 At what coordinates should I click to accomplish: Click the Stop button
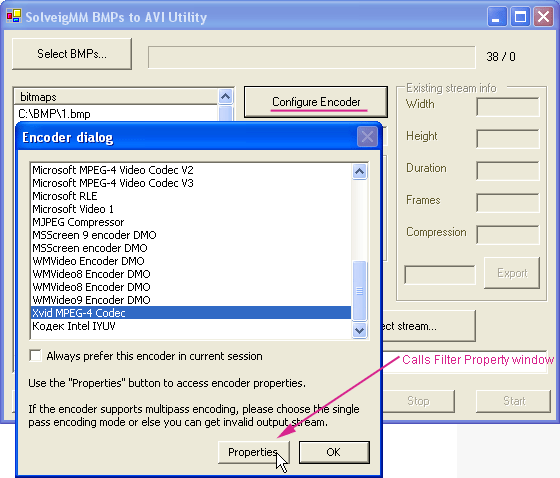point(418,401)
